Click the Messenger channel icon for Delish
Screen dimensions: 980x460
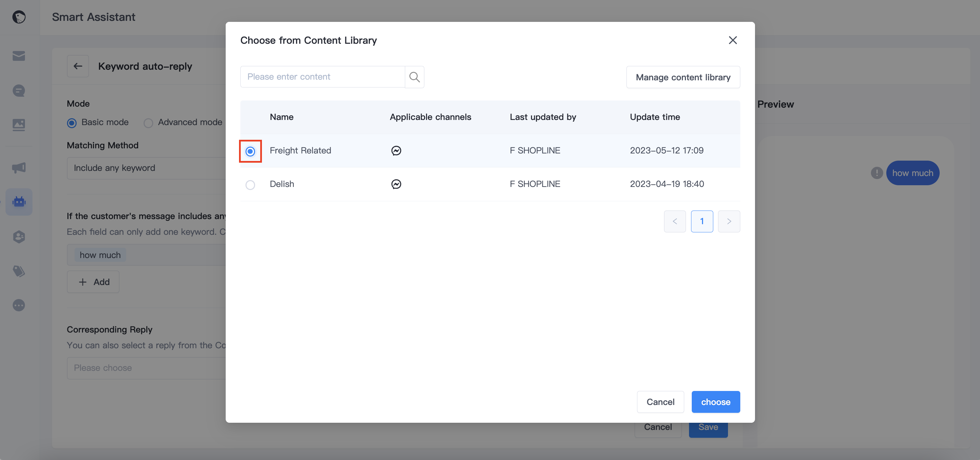coord(396,184)
